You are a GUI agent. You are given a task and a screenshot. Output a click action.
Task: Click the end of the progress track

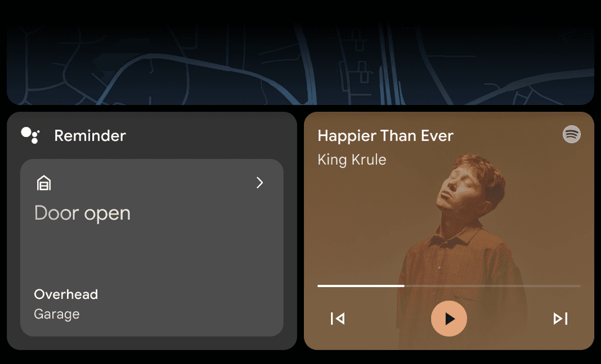pyautogui.click(x=578, y=286)
